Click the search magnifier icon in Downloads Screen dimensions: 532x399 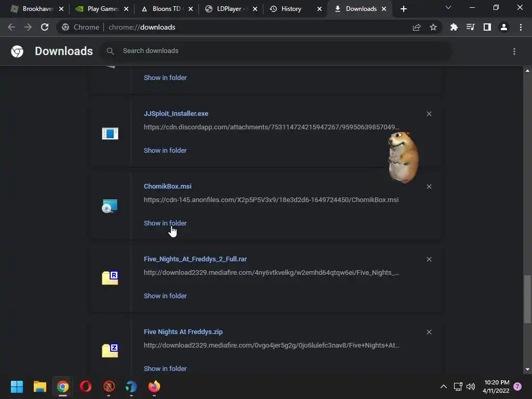[110, 51]
